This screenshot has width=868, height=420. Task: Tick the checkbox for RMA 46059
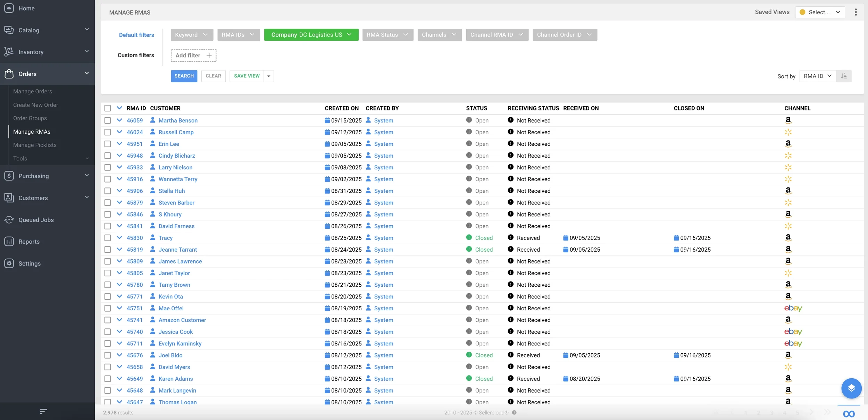coord(108,120)
